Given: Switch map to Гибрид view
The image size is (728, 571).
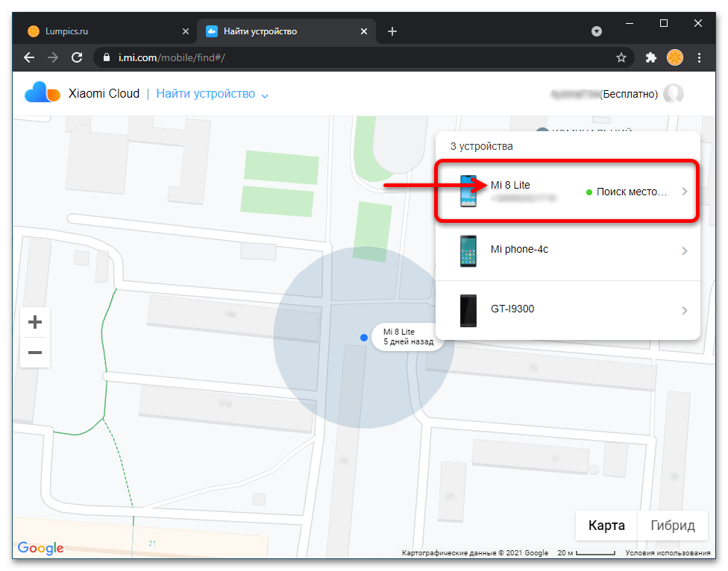Looking at the screenshot, I should [673, 526].
